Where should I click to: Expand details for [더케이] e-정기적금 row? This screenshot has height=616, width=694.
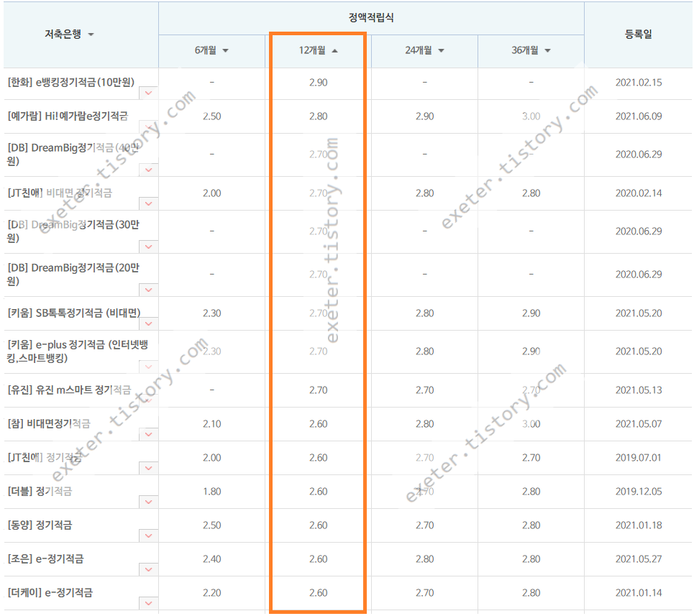148,603
